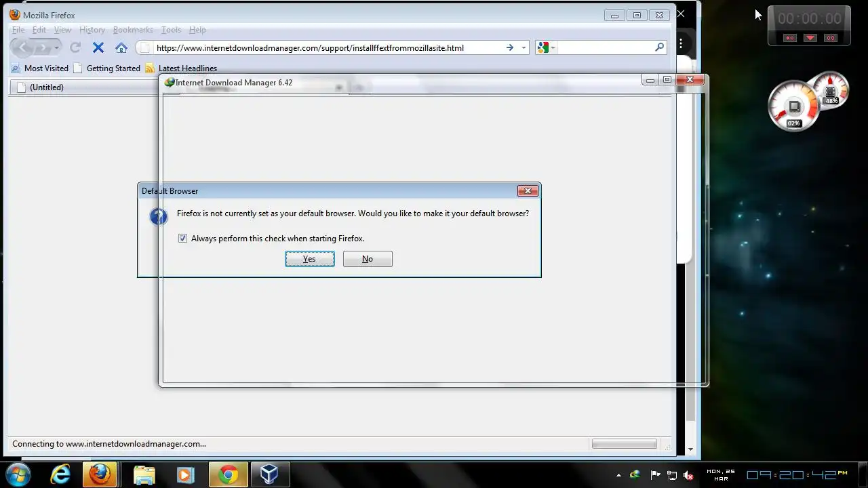Close the Internet Download Manager window
Viewport: 868px width, 488px height.
(690, 80)
